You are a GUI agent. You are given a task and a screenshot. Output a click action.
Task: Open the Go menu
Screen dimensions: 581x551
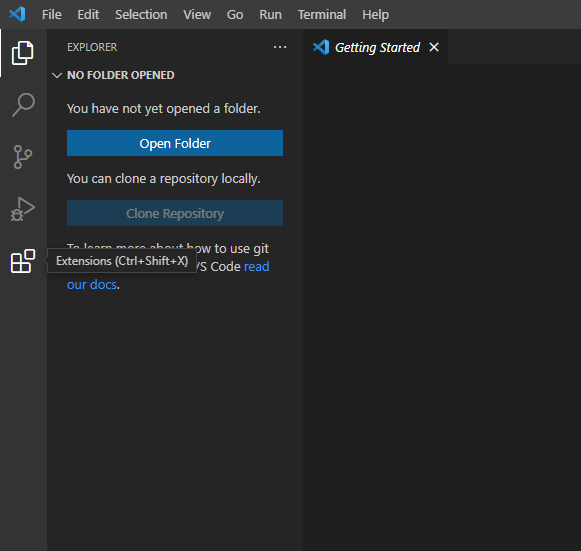click(235, 14)
